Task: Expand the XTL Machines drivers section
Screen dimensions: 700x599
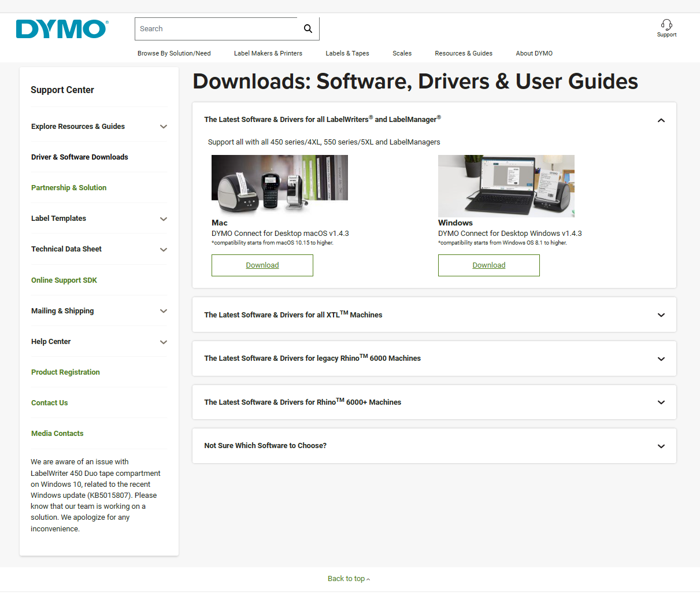Action: pyautogui.click(x=661, y=315)
